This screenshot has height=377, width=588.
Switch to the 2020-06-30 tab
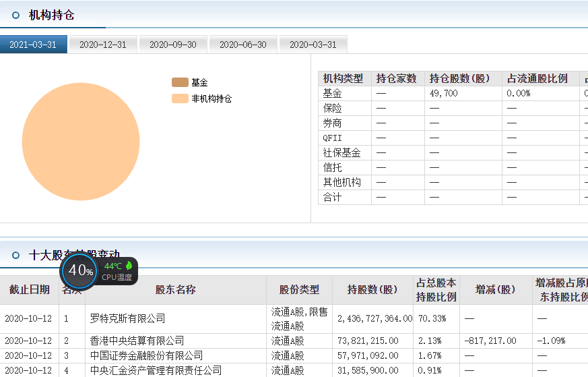[243, 45]
